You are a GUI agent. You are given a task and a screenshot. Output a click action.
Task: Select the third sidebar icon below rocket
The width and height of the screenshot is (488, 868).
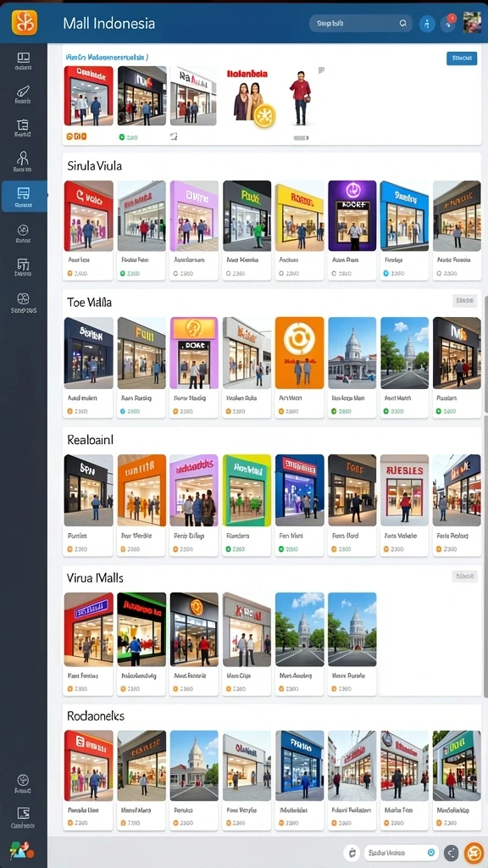tap(23, 125)
